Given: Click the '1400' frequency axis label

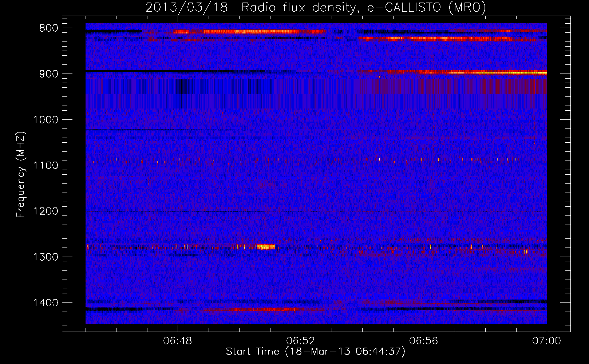Looking at the screenshot, I should [46, 303].
